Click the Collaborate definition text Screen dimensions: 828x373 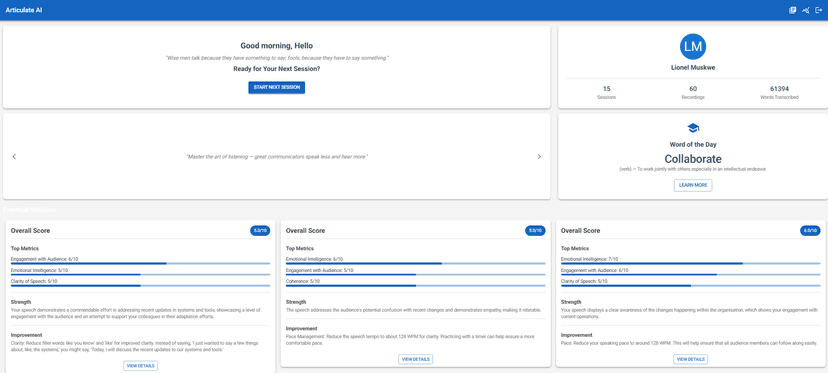tap(693, 170)
